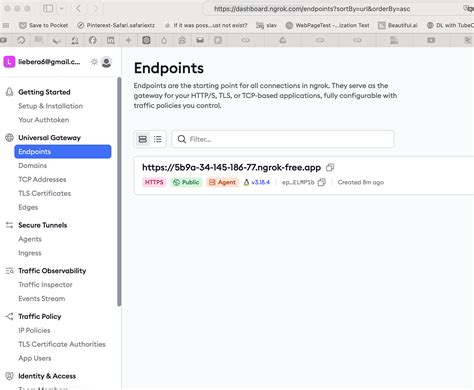
Task: Open Edges page
Action: (x=28, y=207)
